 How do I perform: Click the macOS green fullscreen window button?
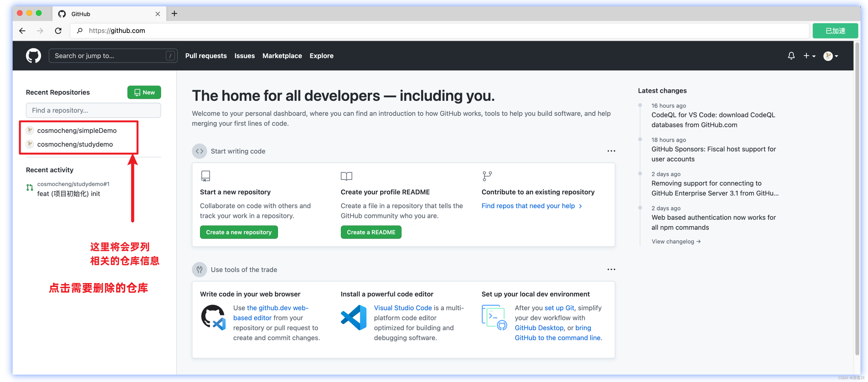coord(39,13)
